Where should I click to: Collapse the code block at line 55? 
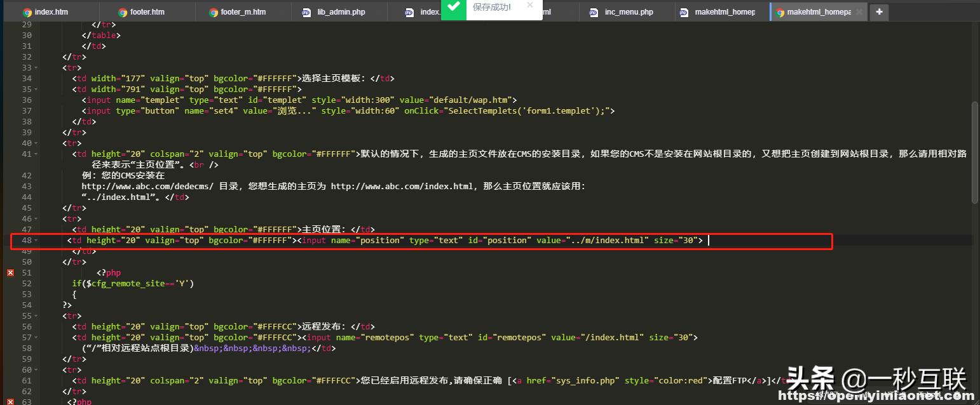35,315
